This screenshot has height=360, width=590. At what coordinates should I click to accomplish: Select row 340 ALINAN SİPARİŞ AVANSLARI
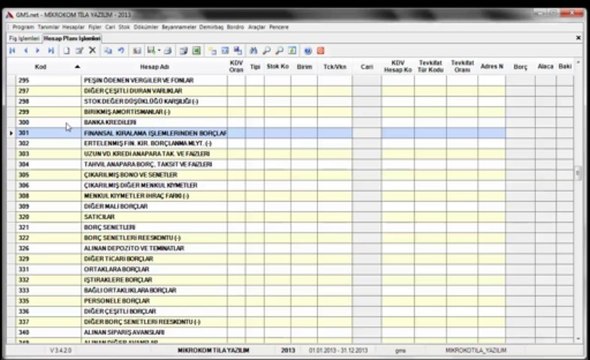click(294, 332)
